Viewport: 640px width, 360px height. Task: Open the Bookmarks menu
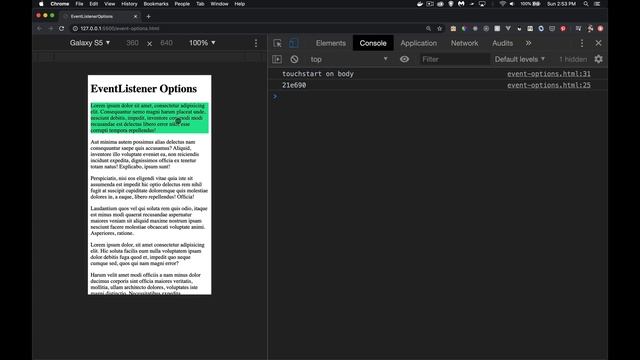(156, 4)
